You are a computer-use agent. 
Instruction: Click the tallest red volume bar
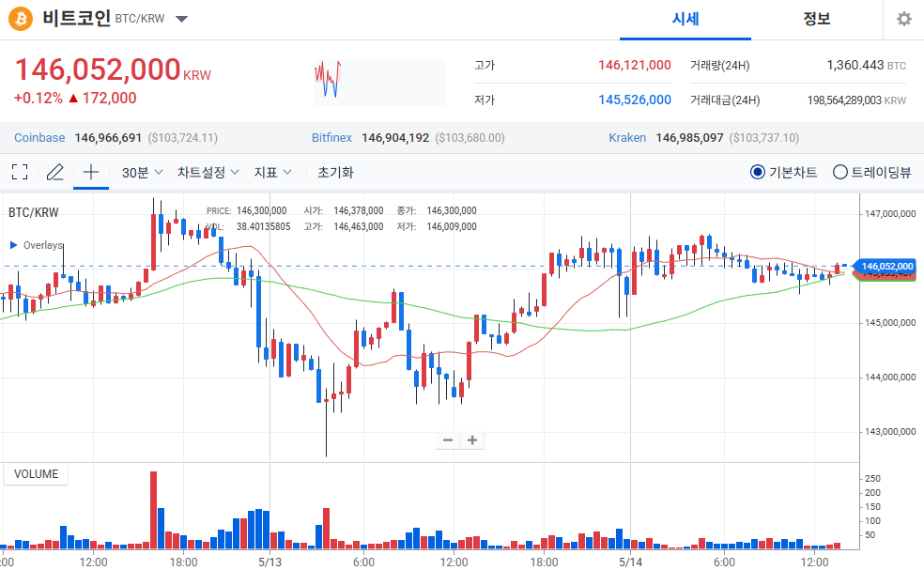154,510
